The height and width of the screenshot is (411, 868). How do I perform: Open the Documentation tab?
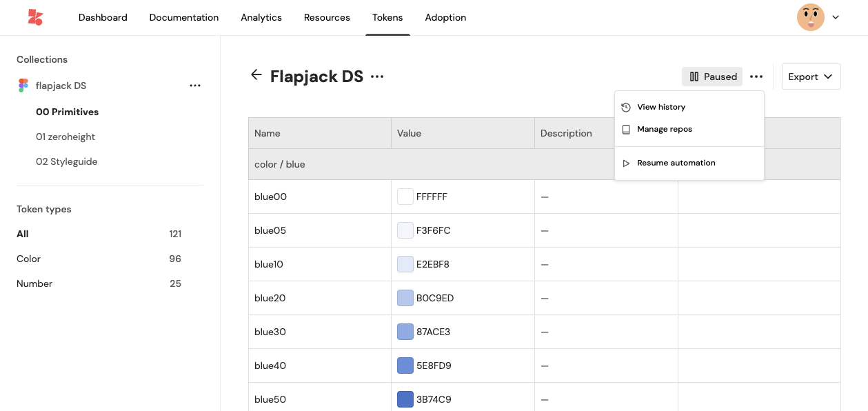184,17
